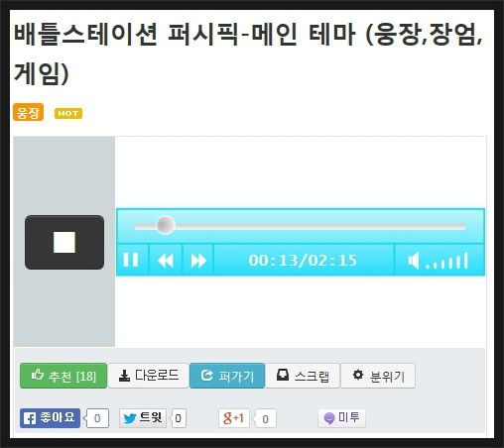Select the orange 웅장 category tag
Image resolution: width=504 pixels, height=448 pixels.
tap(29, 112)
